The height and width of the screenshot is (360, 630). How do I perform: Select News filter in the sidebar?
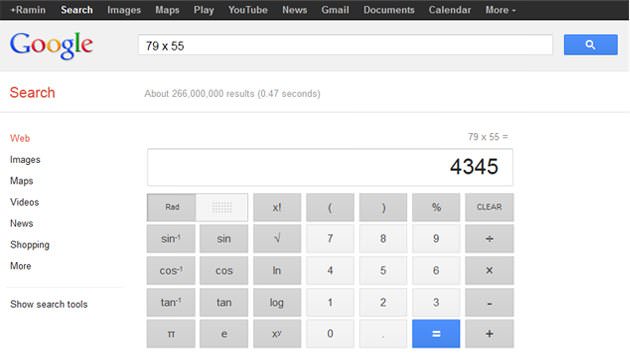[22, 223]
